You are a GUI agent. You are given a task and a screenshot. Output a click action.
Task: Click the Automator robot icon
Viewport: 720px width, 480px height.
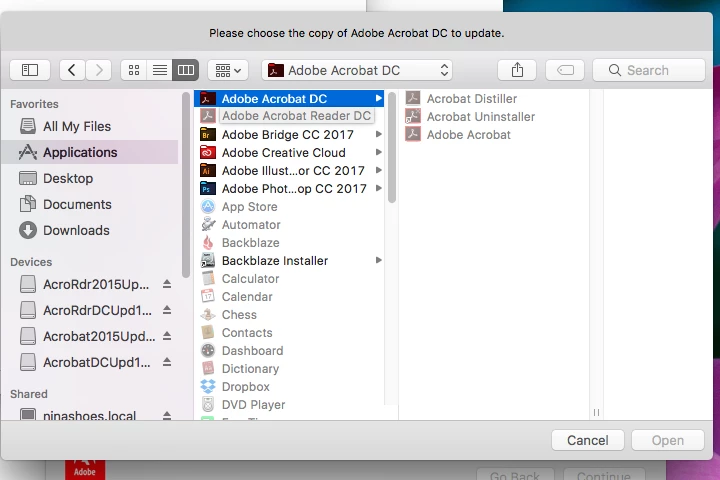coord(208,224)
